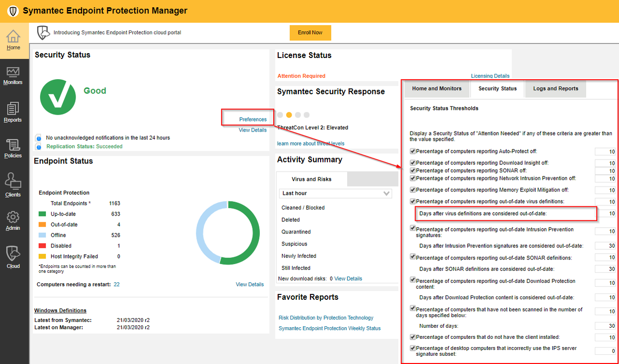Screen dimensions: 619x364
Task: Click the Enroll Now button
Action: point(310,32)
